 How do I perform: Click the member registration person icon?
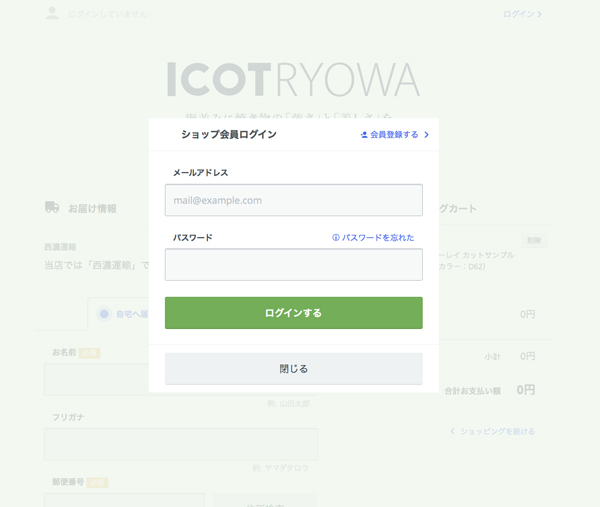coord(364,135)
